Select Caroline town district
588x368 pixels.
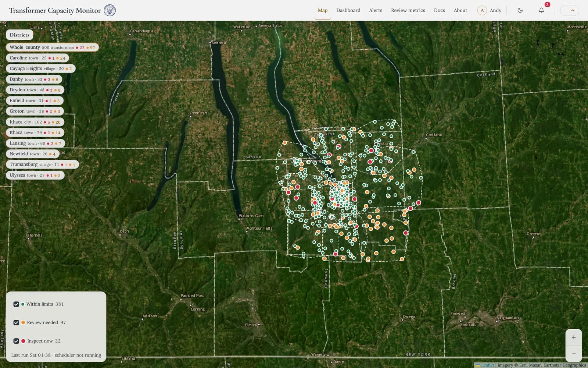coord(37,58)
